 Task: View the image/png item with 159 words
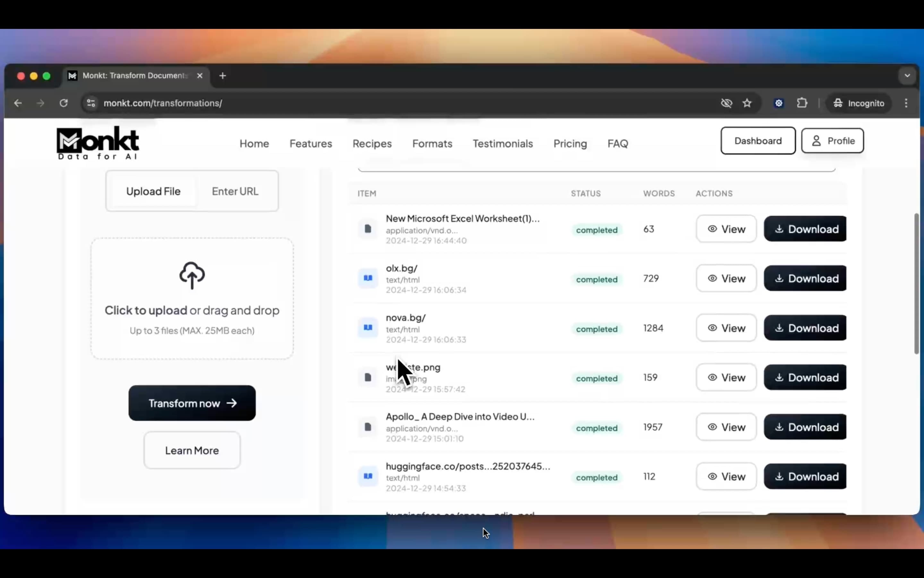(726, 377)
